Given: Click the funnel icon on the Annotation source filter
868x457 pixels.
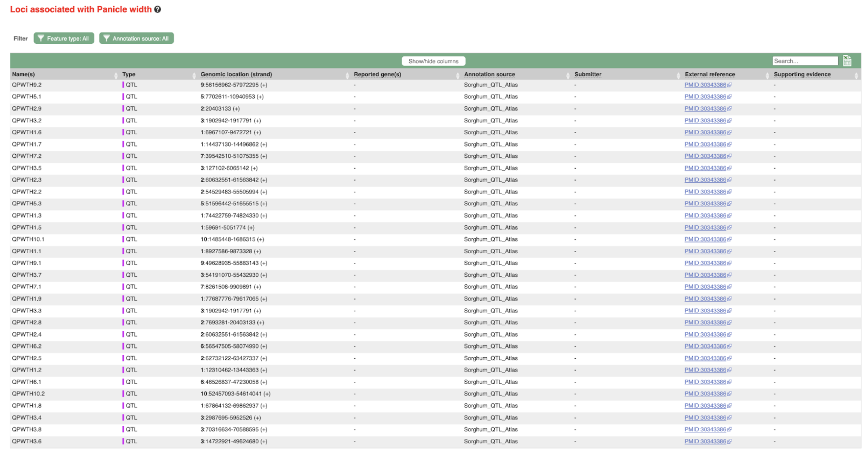Looking at the screenshot, I should coord(106,38).
